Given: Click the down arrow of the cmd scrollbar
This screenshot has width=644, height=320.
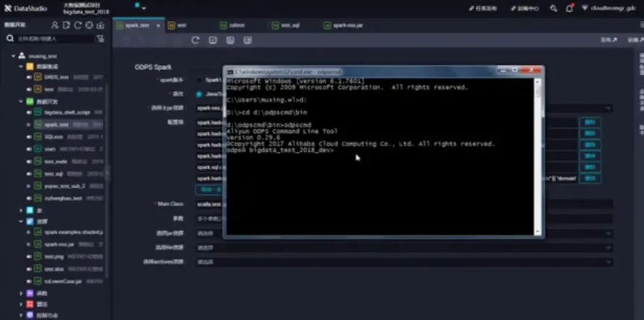Looking at the screenshot, I should pyautogui.click(x=537, y=232).
